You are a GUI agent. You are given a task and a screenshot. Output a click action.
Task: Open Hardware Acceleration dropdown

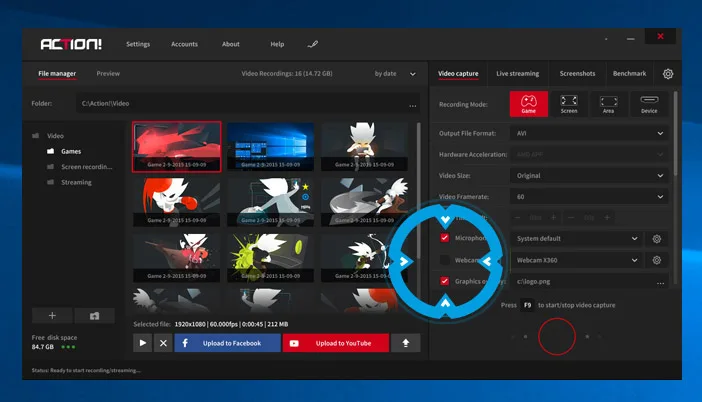point(589,154)
